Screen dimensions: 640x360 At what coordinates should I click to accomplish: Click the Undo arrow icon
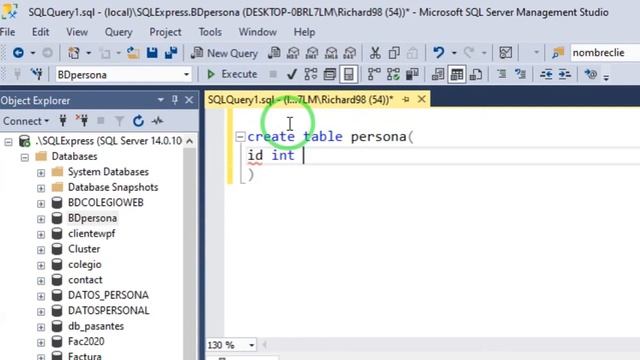click(439, 53)
